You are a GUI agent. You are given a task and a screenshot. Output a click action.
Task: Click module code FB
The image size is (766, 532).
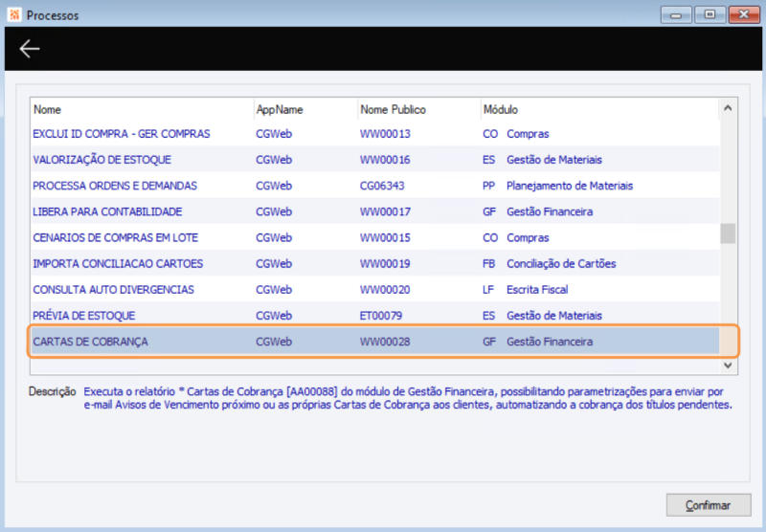[489, 263]
